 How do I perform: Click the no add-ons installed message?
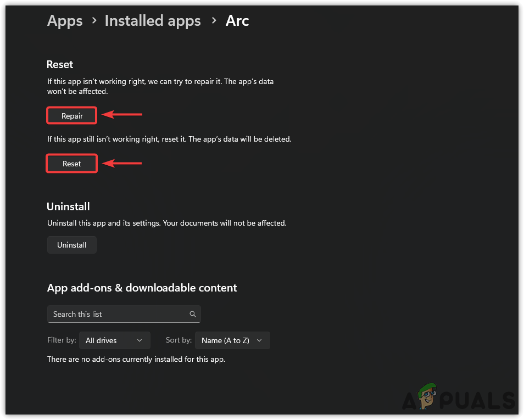pyautogui.click(x=136, y=359)
